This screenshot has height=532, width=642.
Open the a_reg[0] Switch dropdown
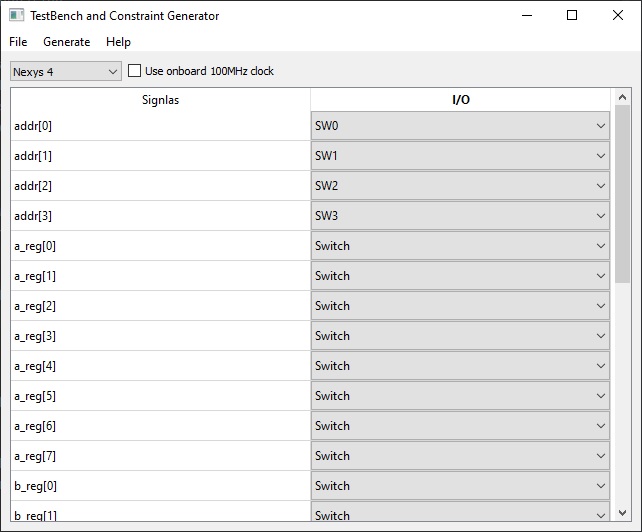click(460, 246)
